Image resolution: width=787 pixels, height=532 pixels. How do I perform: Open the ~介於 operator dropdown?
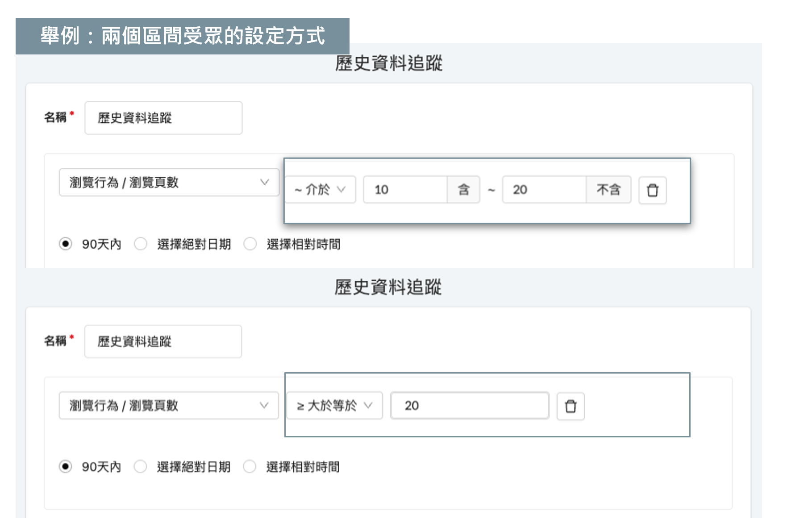tap(321, 190)
